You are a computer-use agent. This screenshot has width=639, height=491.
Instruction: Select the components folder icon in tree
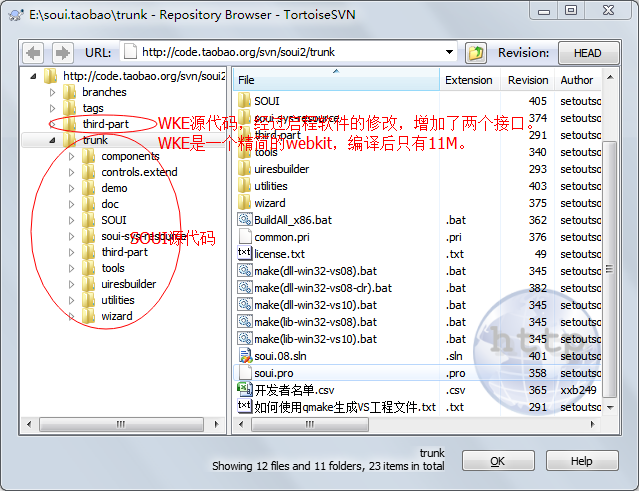pyautogui.click(x=89, y=156)
